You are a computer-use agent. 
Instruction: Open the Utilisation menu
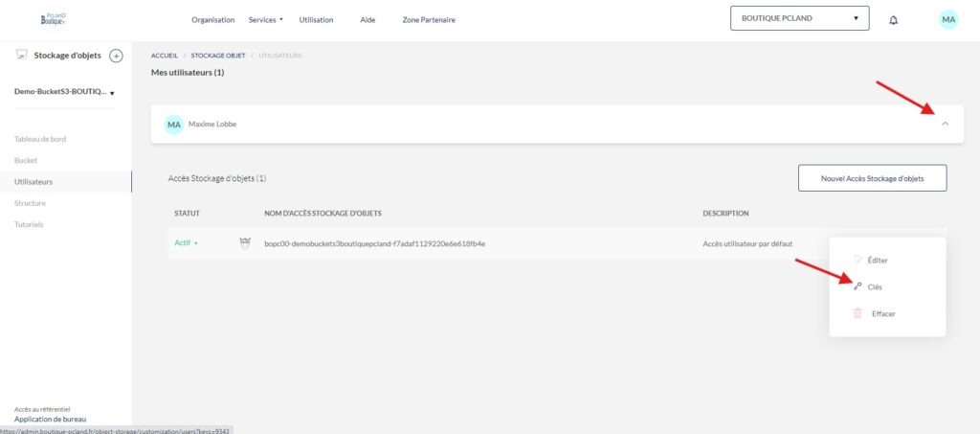pos(316,20)
